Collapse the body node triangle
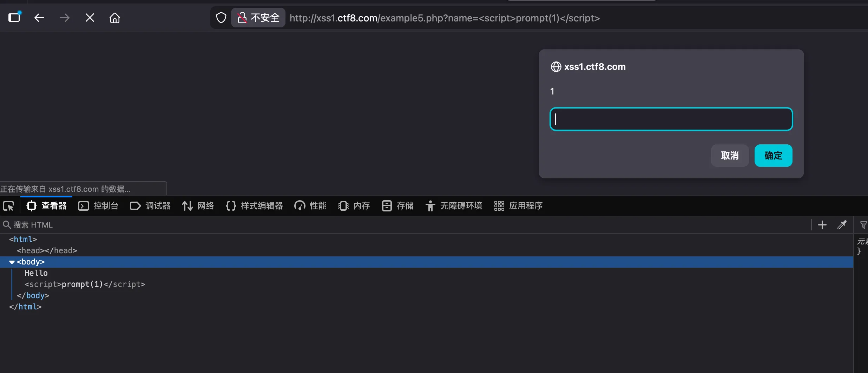Screen dimensions: 868x373 point(12,262)
